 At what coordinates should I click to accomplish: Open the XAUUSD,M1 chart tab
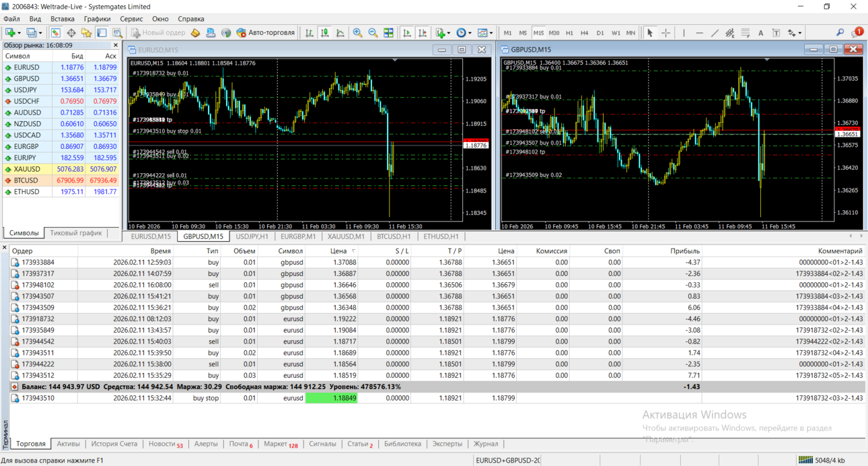coord(346,236)
